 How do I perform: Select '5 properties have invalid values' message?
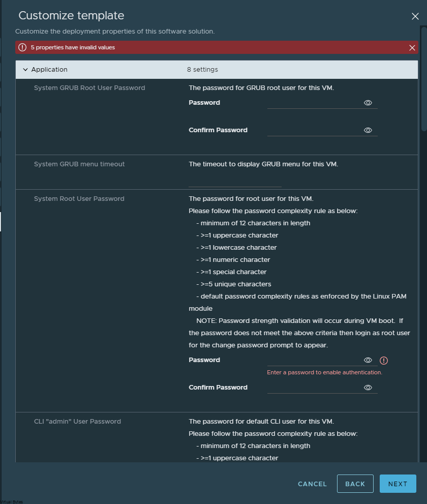pos(73,48)
